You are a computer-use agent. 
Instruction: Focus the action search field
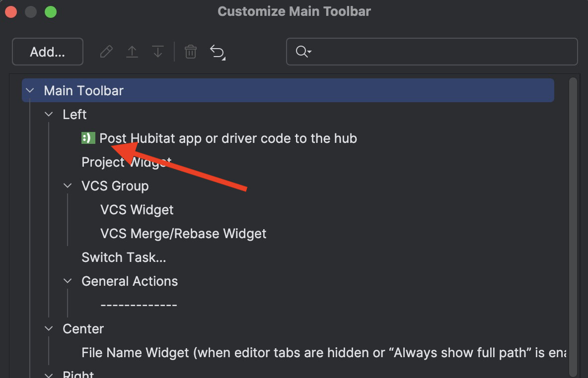pyautogui.click(x=432, y=52)
